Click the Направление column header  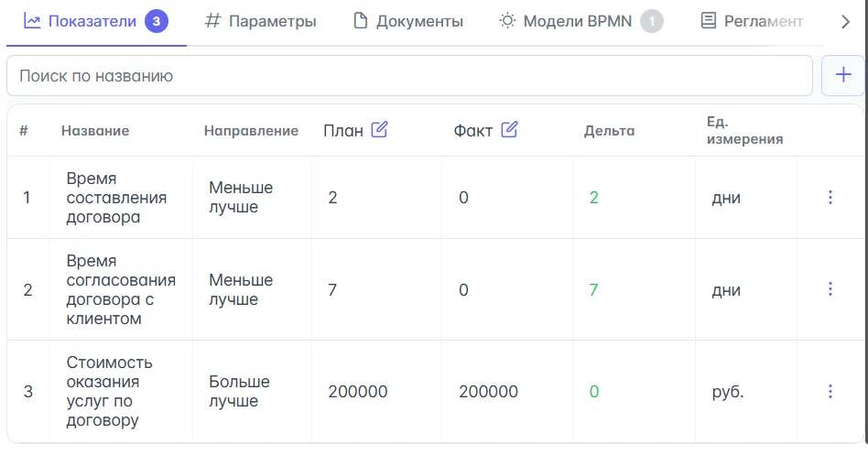tap(251, 131)
